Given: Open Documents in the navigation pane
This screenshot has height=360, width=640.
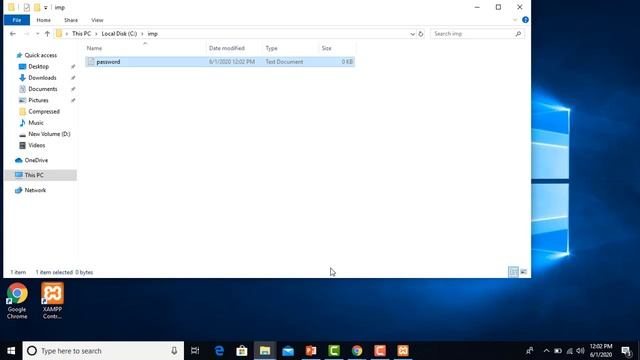Looking at the screenshot, I should (x=42, y=89).
